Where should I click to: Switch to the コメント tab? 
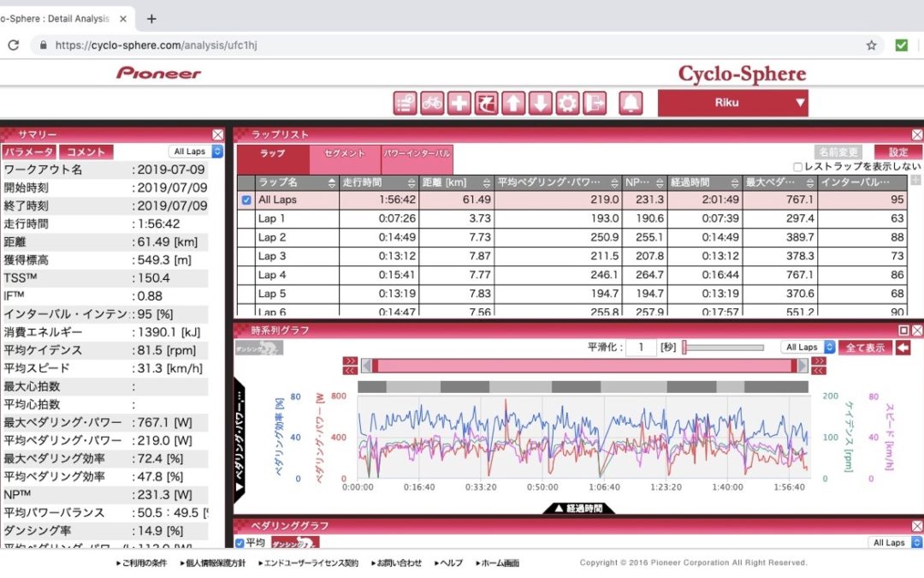86,152
